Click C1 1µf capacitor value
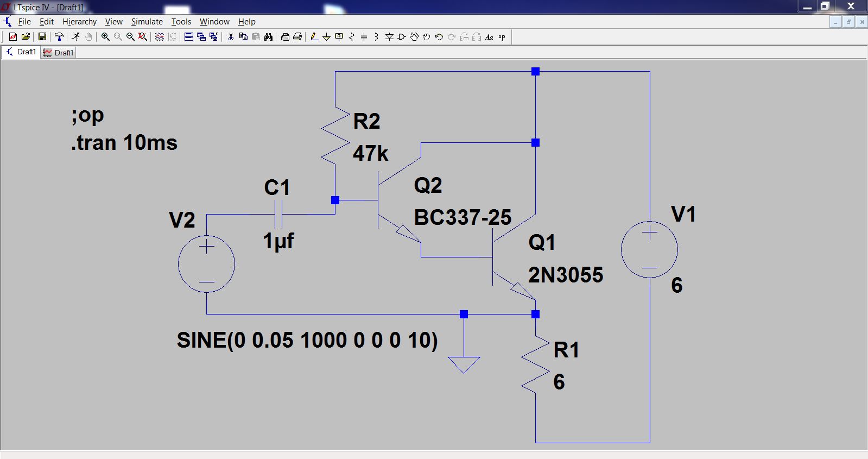The height and width of the screenshot is (459, 868). coord(278,241)
